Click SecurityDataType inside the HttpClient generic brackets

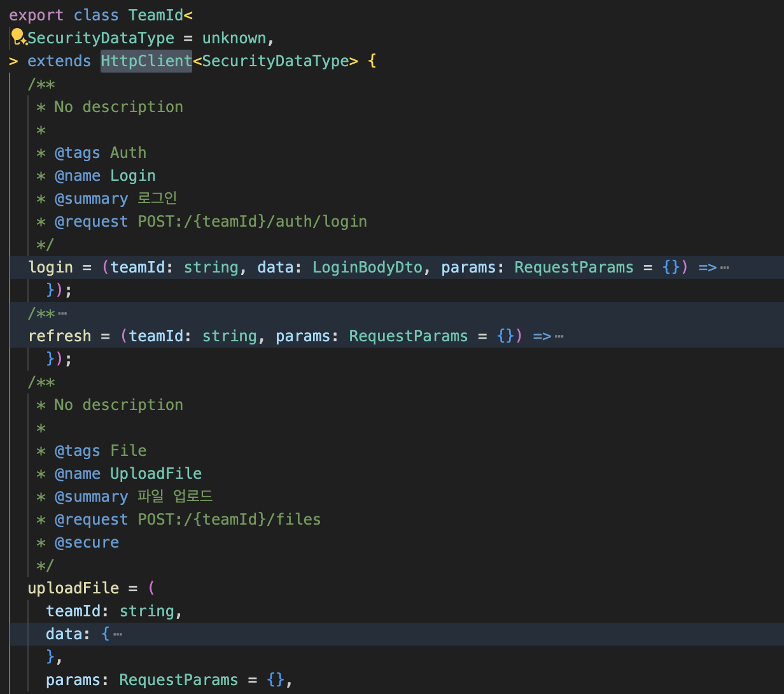click(276, 61)
